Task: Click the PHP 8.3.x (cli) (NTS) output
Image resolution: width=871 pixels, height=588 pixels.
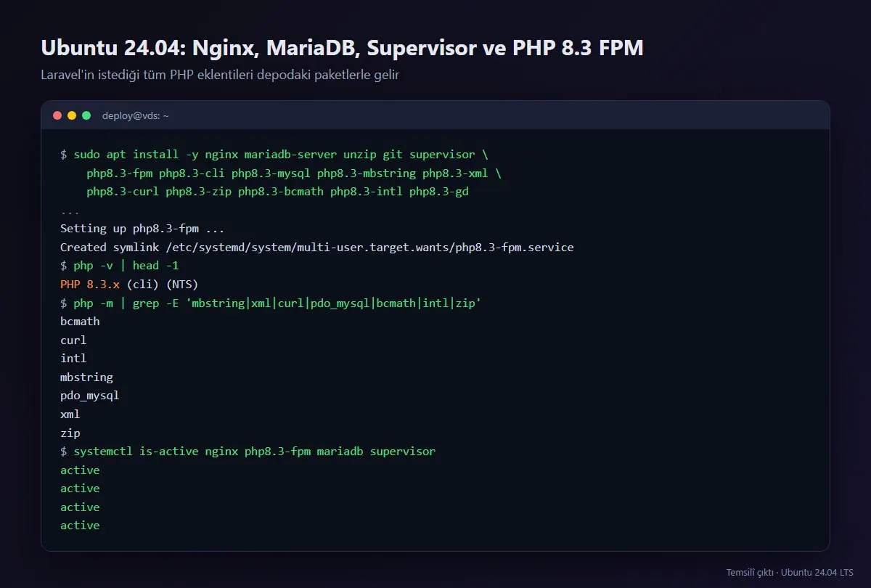Action: pos(129,285)
